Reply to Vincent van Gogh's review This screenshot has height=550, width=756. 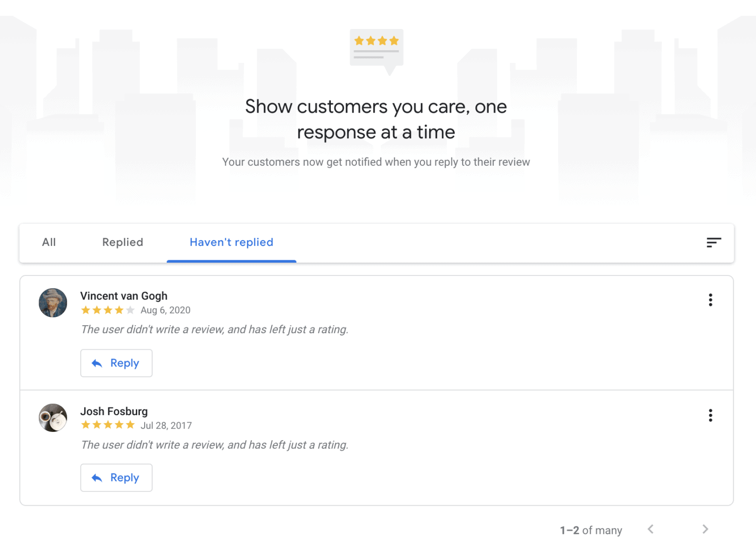116,363
